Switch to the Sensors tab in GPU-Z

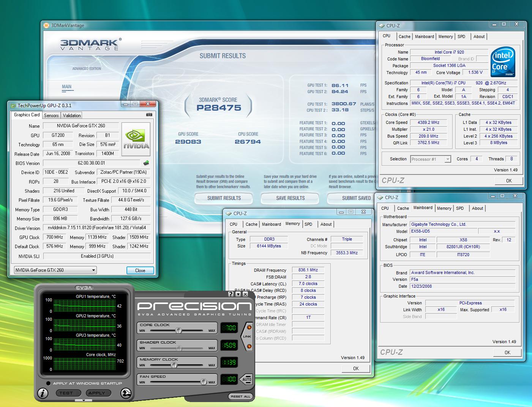pyautogui.click(x=51, y=116)
